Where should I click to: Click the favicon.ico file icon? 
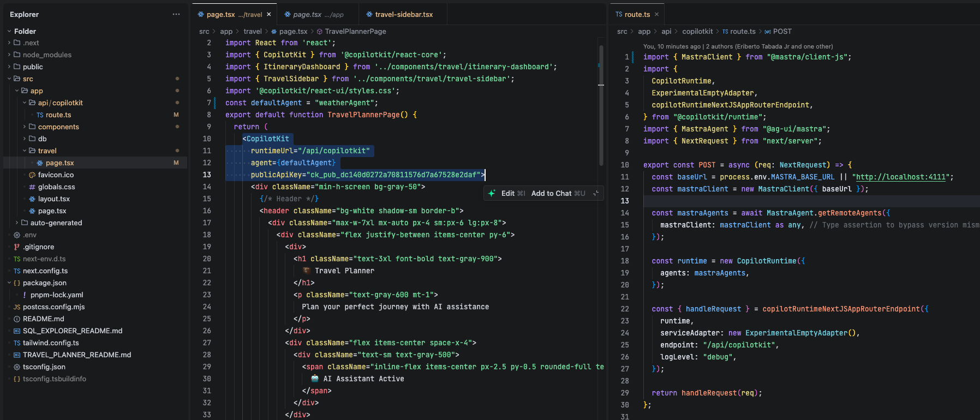32,175
